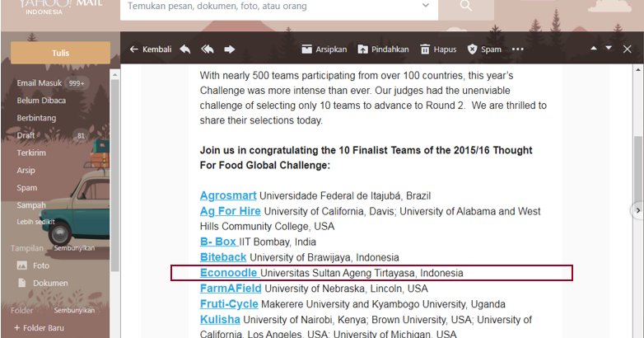
Task: Go to next message down arrow
Action: coord(609,48)
